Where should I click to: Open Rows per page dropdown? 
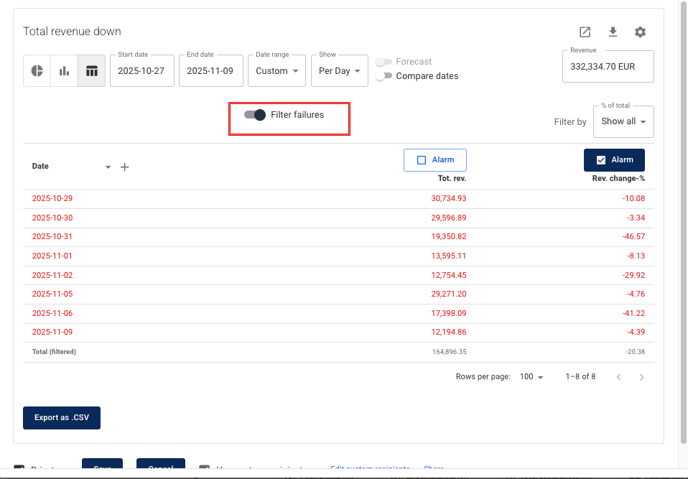[x=530, y=377]
